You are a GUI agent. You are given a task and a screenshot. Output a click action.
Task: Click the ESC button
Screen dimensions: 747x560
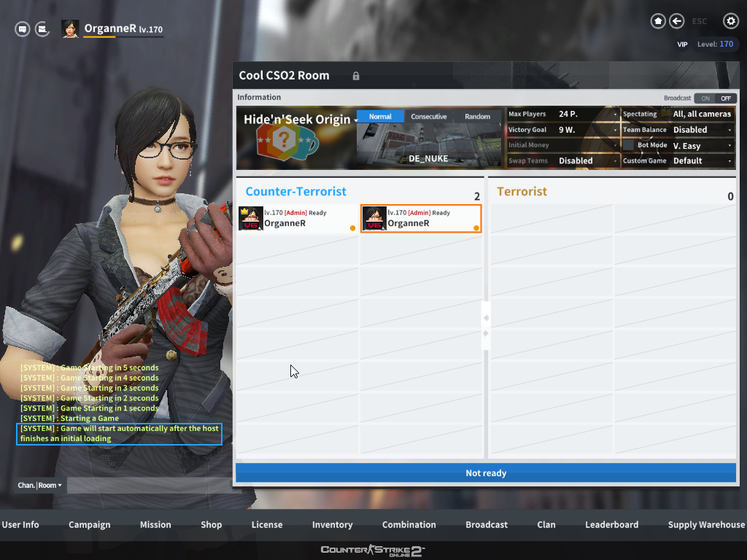pyautogui.click(x=700, y=21)
